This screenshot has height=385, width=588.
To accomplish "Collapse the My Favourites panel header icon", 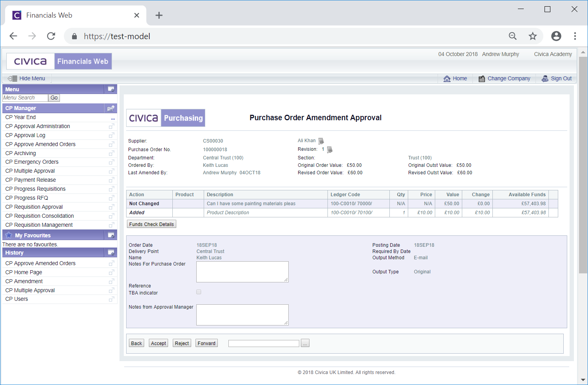I will coord(111,235).
